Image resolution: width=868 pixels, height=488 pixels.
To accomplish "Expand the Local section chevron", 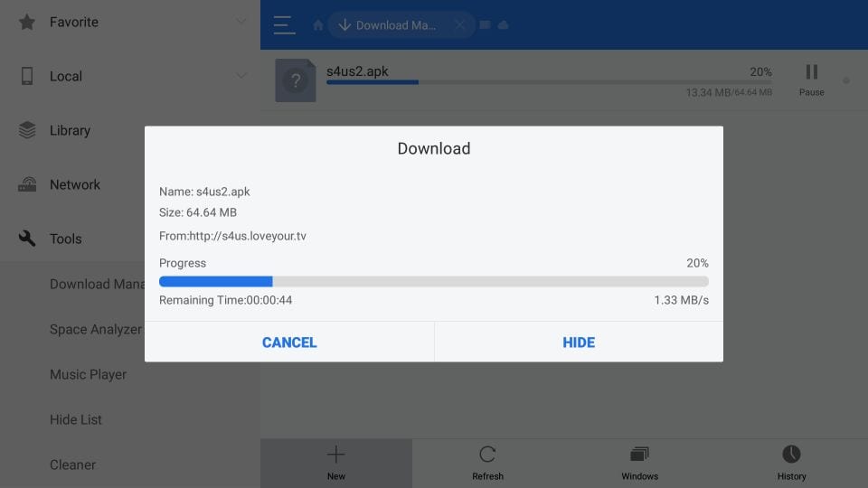I will coord(241,75).
